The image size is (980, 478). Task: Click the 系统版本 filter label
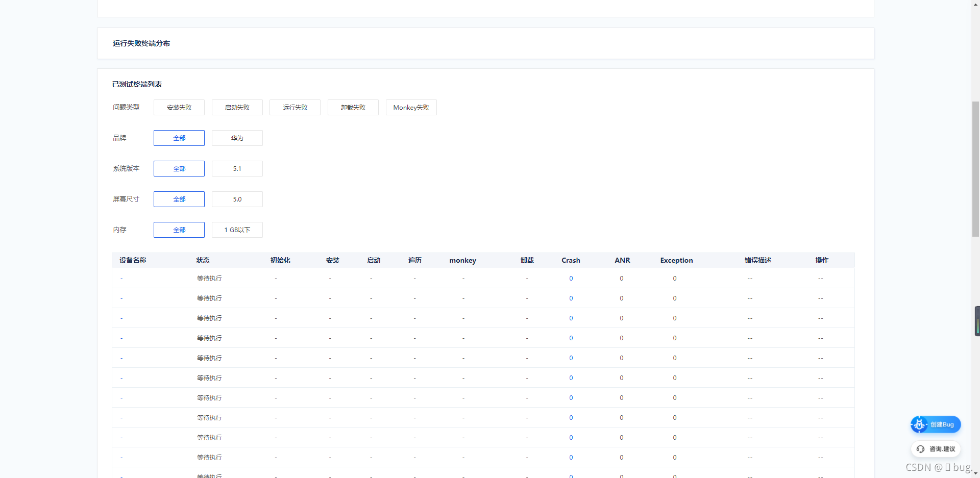126,168
